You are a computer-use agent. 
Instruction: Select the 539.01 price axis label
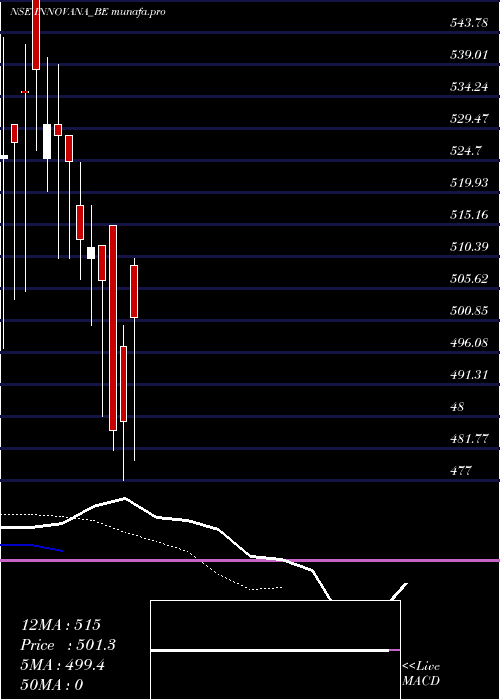[x=469, y=55]
